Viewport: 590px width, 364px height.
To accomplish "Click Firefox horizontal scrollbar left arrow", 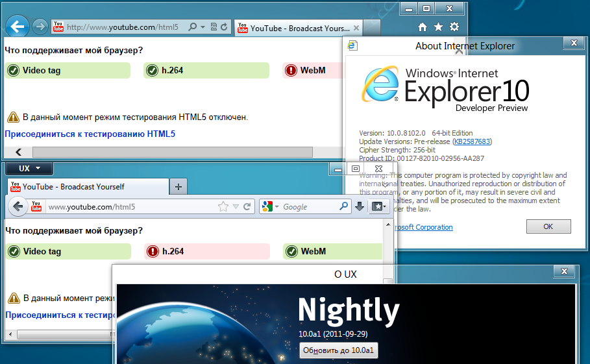I will (10, 334).
